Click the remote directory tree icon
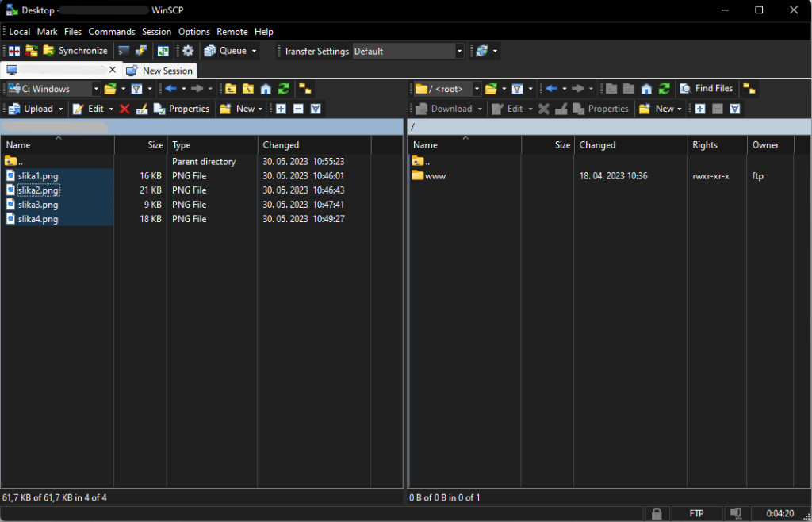 (x=749, y=89)
